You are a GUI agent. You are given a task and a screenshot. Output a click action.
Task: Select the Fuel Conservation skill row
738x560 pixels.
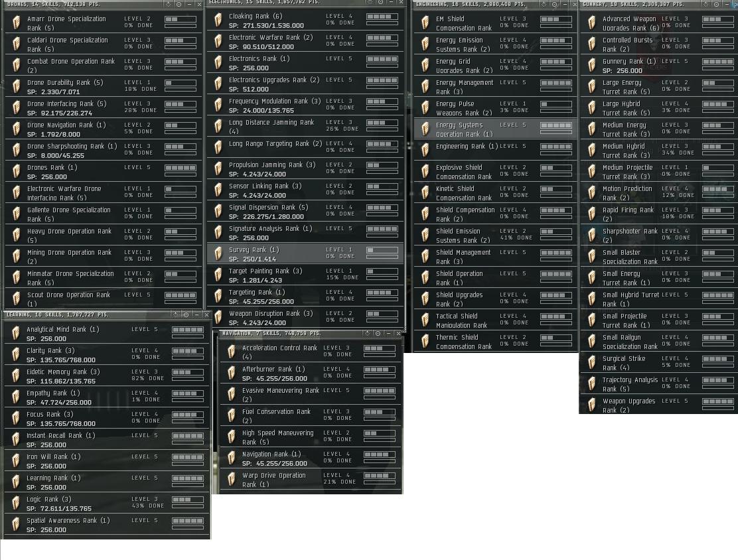tap(311, 415)
